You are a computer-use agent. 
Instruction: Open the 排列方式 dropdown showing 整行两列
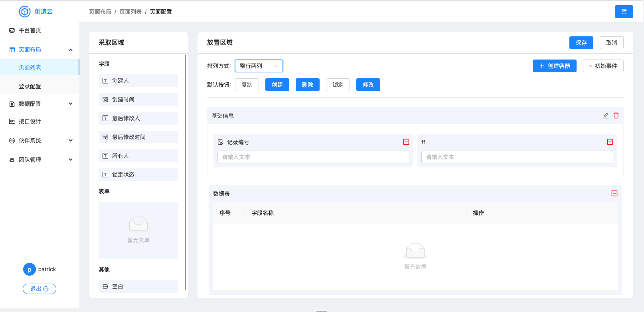[x=259, y=66]
